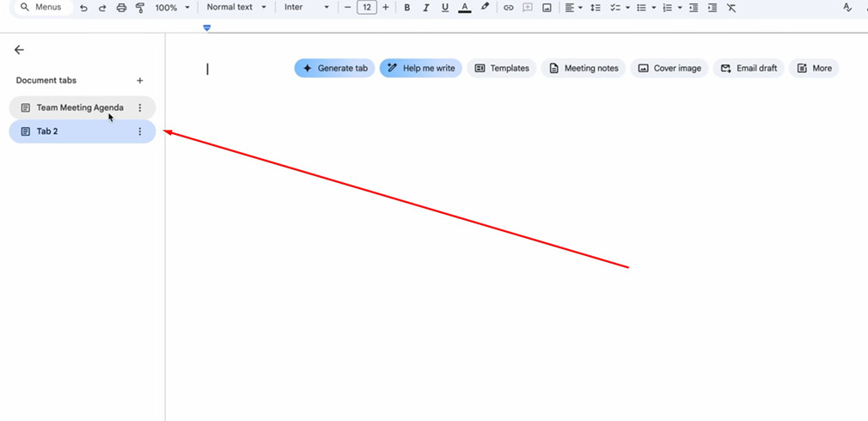Open the text color picker
This screenshot has width=868, height=421.
465,8
